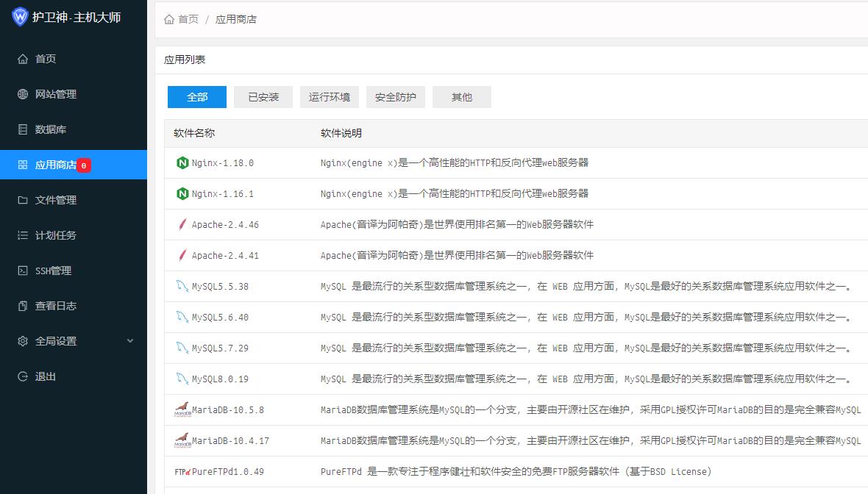
Task: Click the breadcrumb home icon
Action: (x=169, y=19)
